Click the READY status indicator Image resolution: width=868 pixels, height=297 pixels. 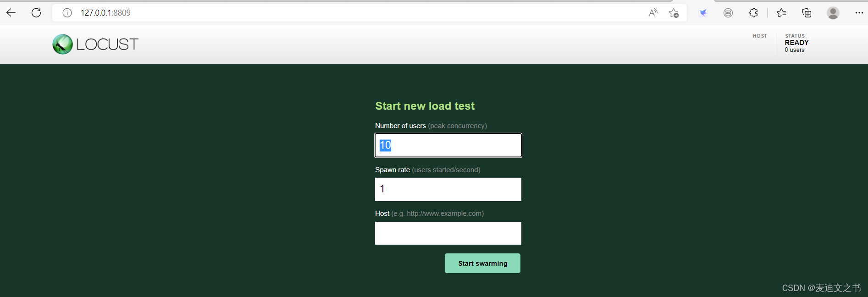pos(796,43)
